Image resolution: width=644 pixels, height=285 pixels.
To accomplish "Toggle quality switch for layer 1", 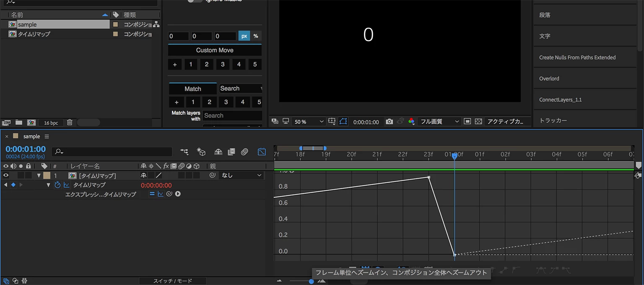I will pyautogui.click(x=159, y=175).
